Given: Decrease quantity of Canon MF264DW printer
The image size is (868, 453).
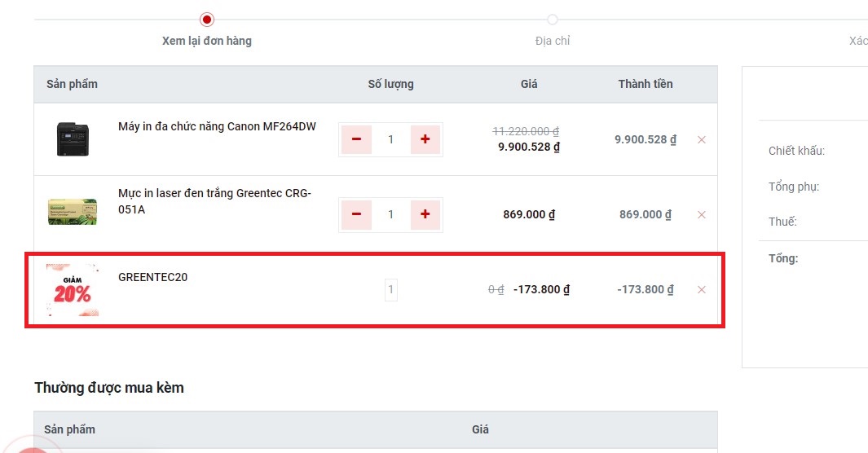Looking at the screenshot, I should point(356,139).
